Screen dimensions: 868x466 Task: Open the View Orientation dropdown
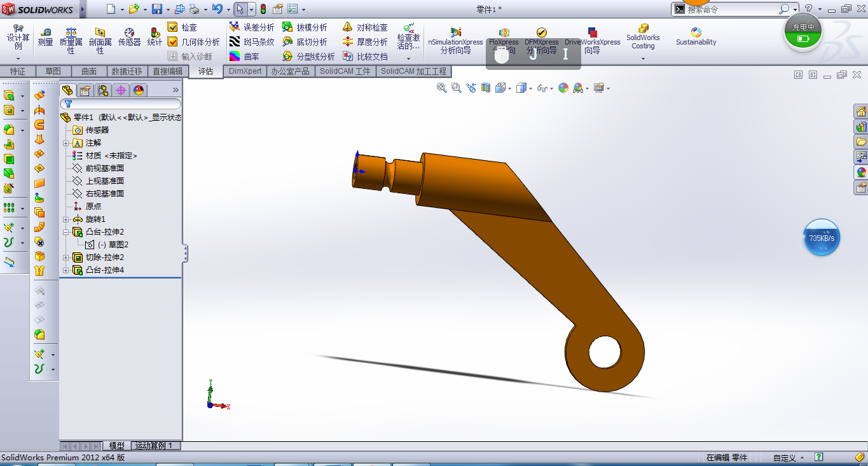509,88
